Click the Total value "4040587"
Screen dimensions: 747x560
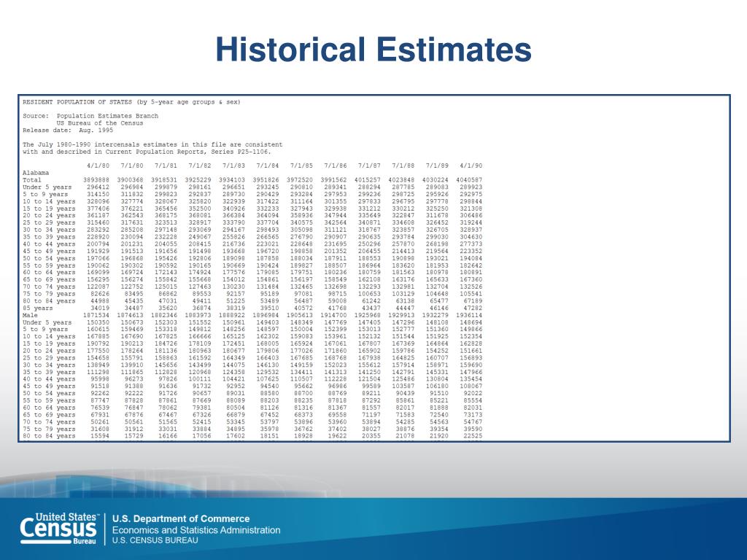(x=469, y=180)
